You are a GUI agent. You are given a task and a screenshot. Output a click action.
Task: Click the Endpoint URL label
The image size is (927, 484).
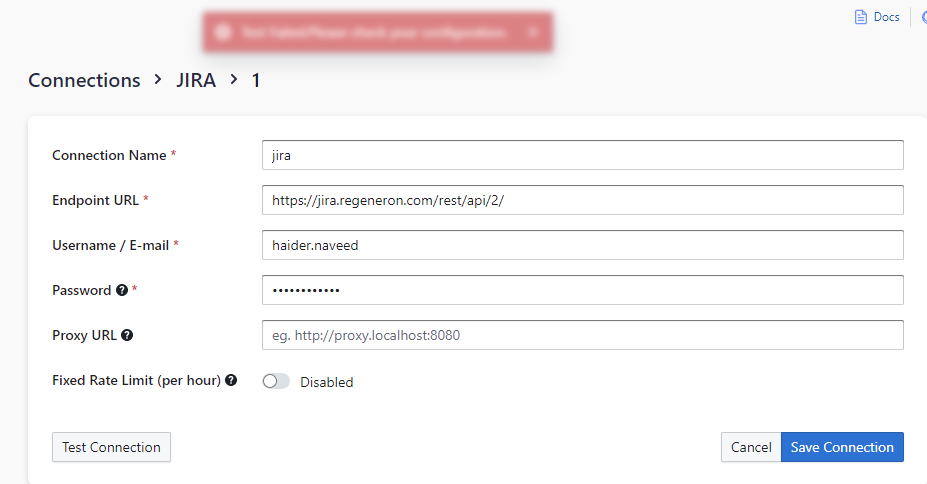point(95,200)
